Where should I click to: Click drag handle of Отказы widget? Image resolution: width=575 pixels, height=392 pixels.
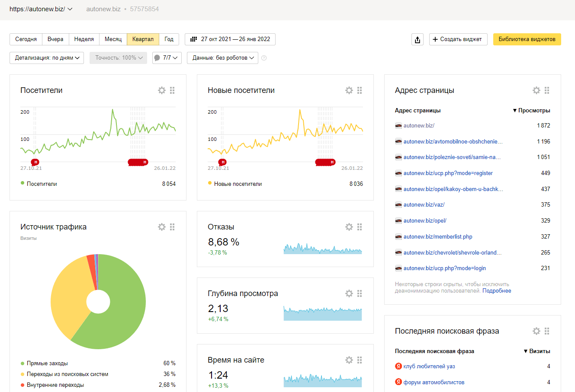click(360, 227)
